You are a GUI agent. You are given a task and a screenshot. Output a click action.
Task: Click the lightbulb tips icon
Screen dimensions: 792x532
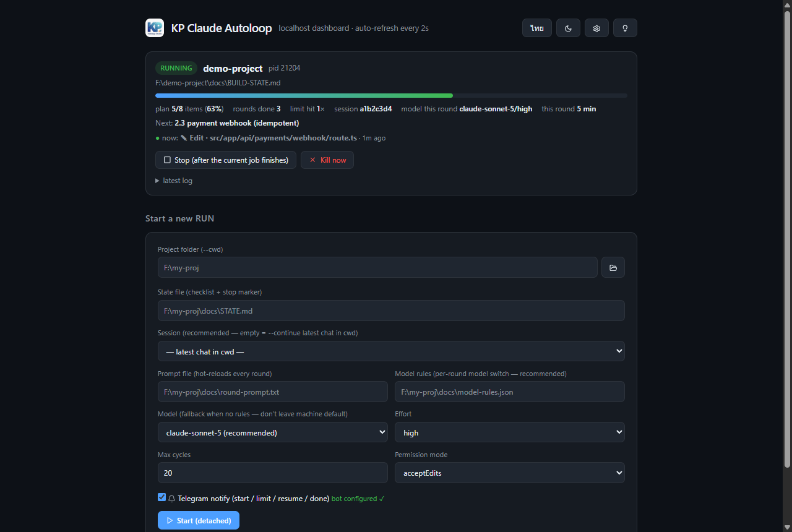[625, 28]
